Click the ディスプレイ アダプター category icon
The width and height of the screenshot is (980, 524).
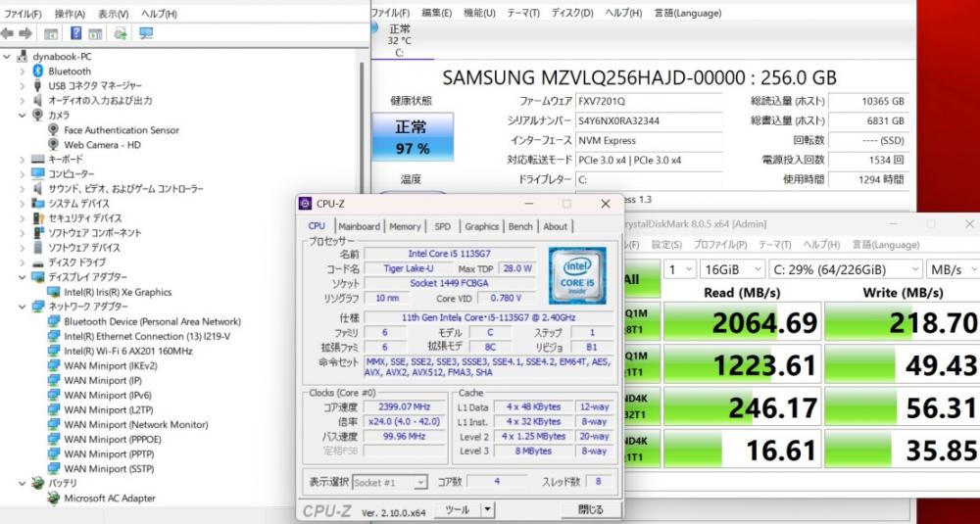(x=37, y=276)
